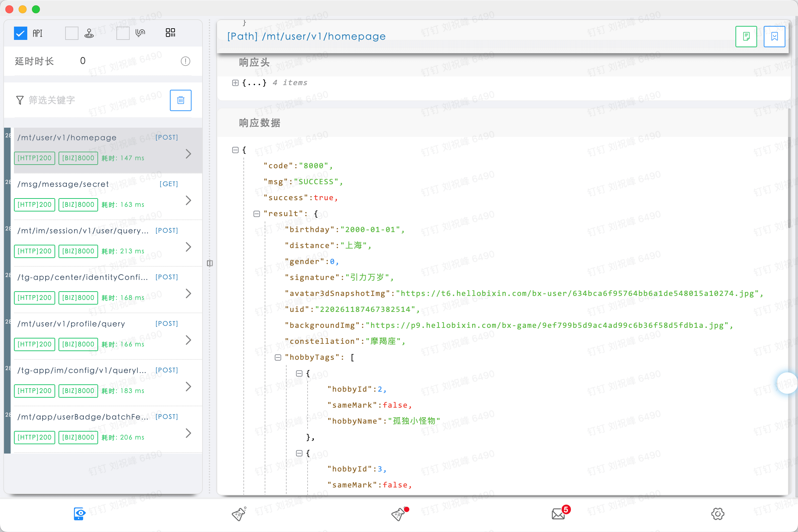
Task: Click the green document icon button in header
Action: pos(746,36)
